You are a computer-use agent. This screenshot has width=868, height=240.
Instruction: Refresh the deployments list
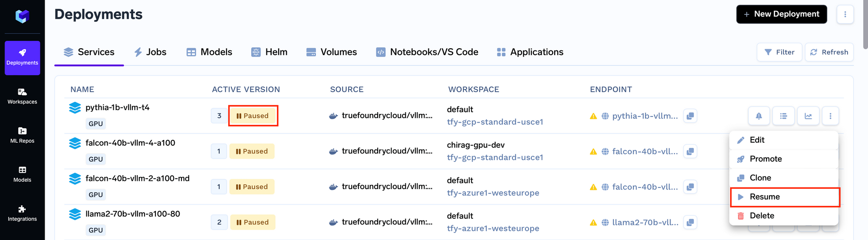[x=829, y=52]
